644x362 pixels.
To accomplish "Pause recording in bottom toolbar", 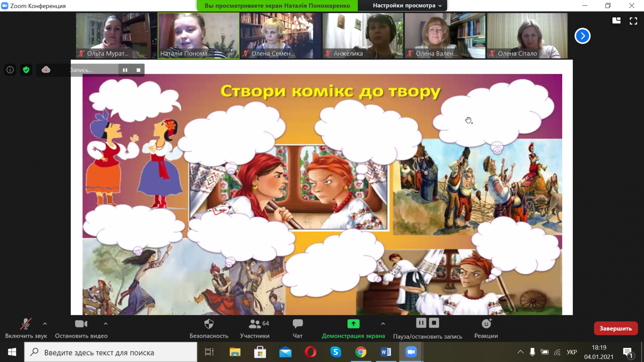I will pos(421,323).
